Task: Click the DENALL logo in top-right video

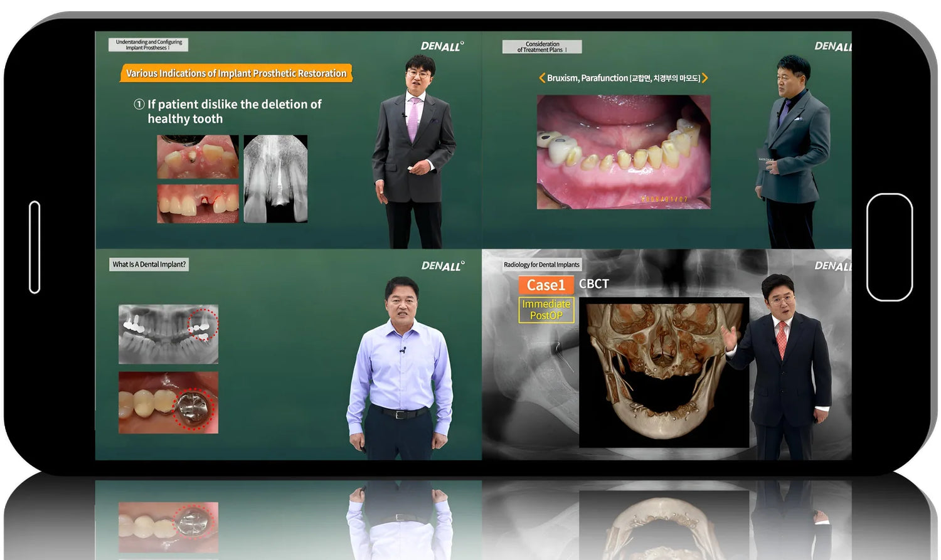Action: click(x=832, y=46)
